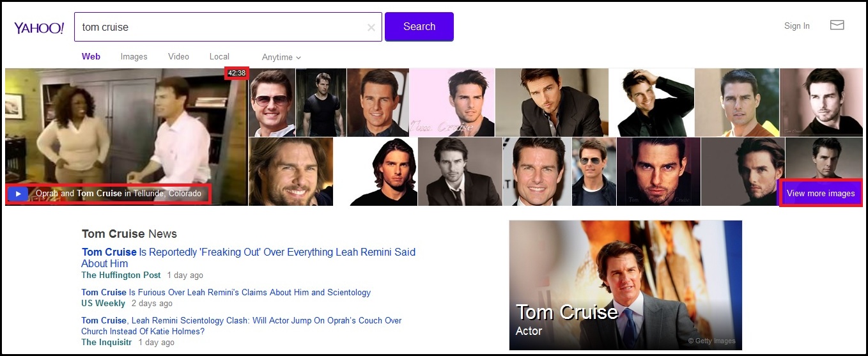The width and height of the screenshot is (868, 356).
Task: Click the Yahoo logo
Action: pos(39,27)
